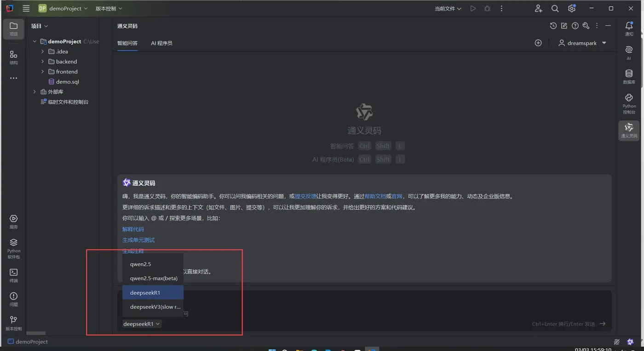Open Search Everywhere magnifier icon

tap(555, 8)
